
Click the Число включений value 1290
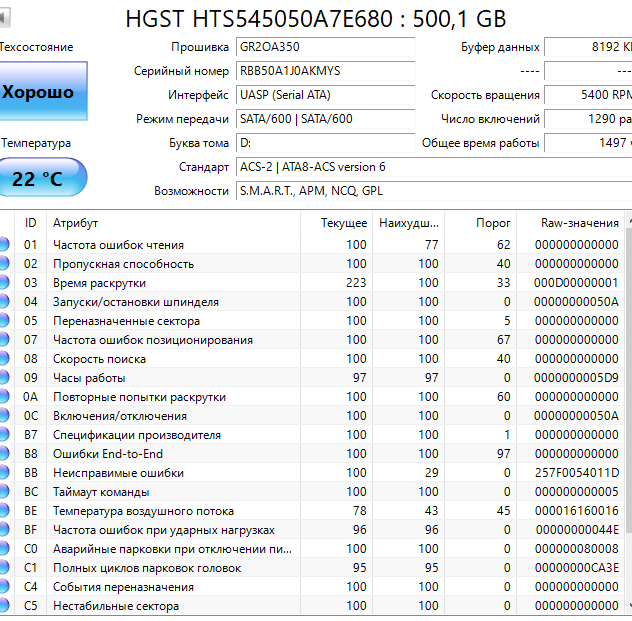[588, 119]
